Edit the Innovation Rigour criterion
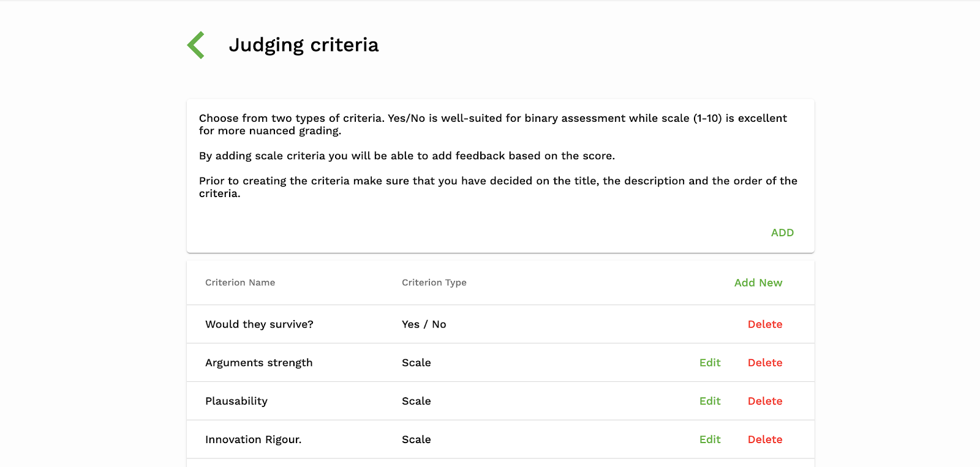980x467 pixels. click(710, 439)
